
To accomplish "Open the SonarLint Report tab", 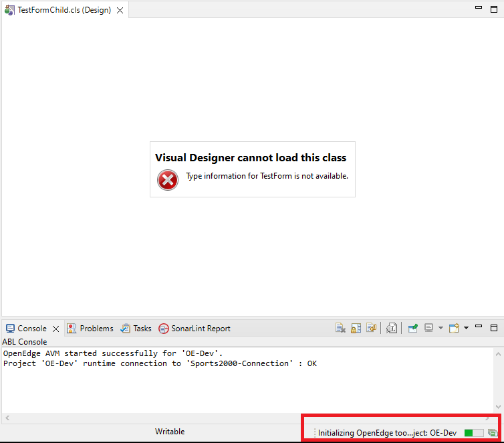I will [195, 329].
